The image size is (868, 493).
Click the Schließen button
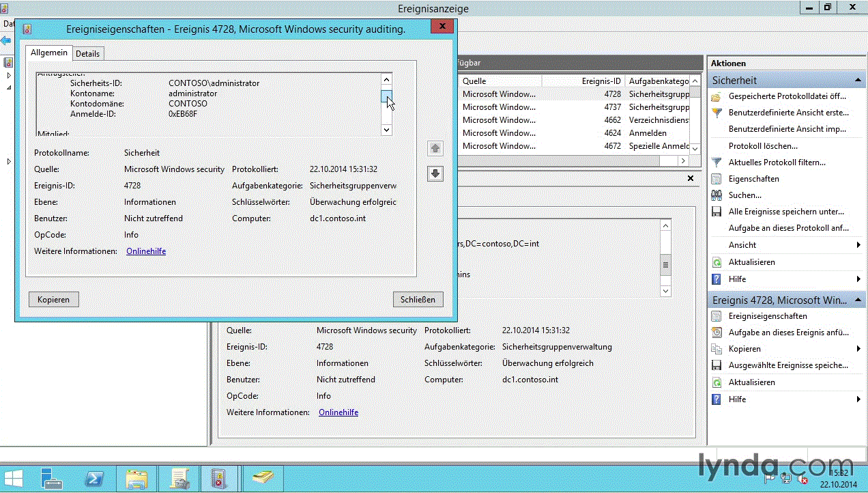coord(418,300)
